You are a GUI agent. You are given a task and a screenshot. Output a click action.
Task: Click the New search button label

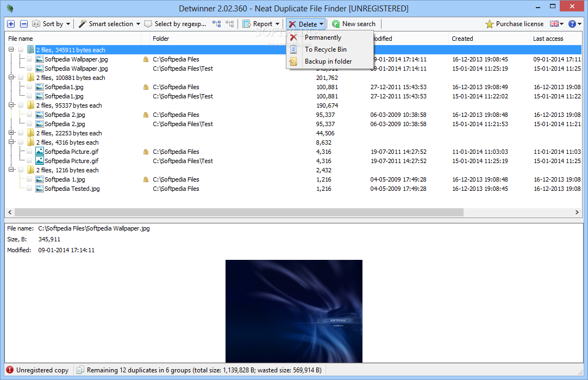click(359, 24)
